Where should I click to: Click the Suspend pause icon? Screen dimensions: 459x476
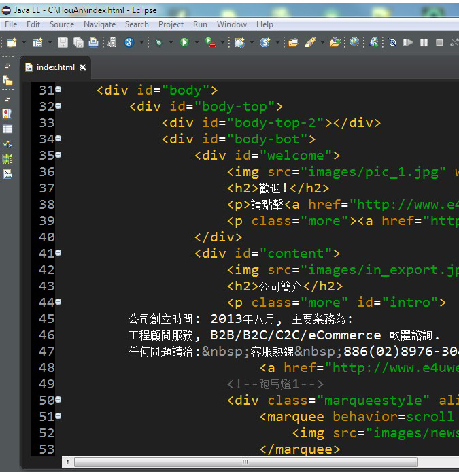424,42
